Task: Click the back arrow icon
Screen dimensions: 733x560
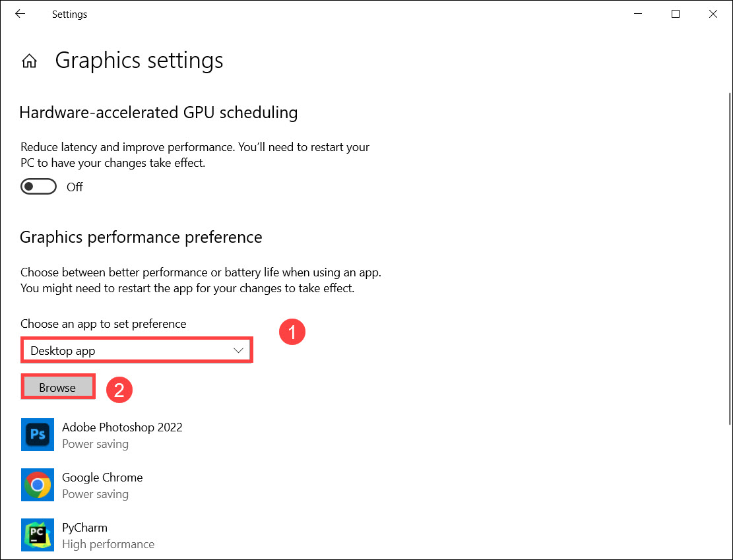Action: 20,14
